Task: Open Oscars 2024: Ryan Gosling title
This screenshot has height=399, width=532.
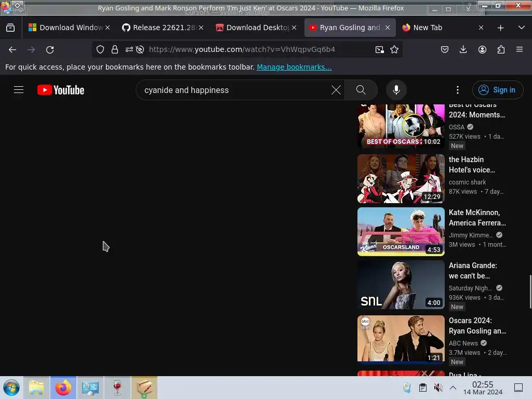Action: coord(477,326)
